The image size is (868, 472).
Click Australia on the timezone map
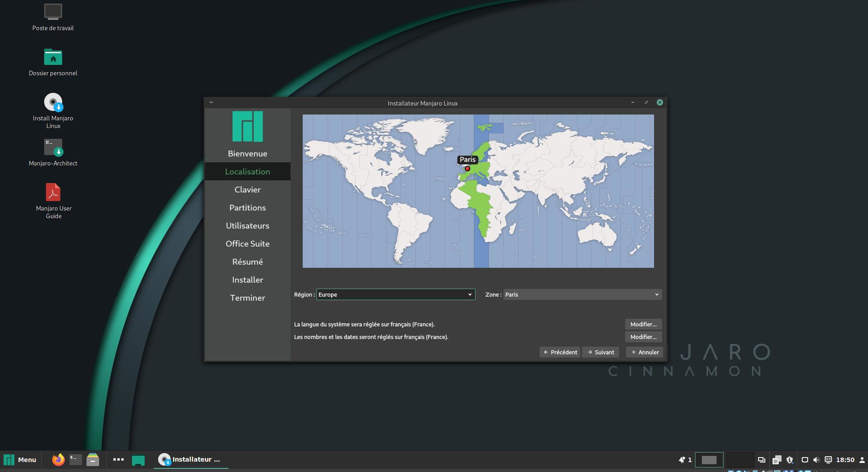click(x=597, y=235)
